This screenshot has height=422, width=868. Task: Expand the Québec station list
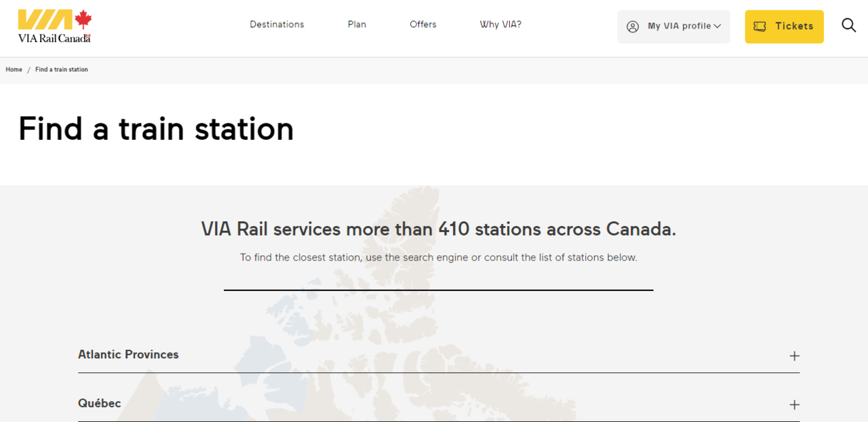click(x=100, y=404)
